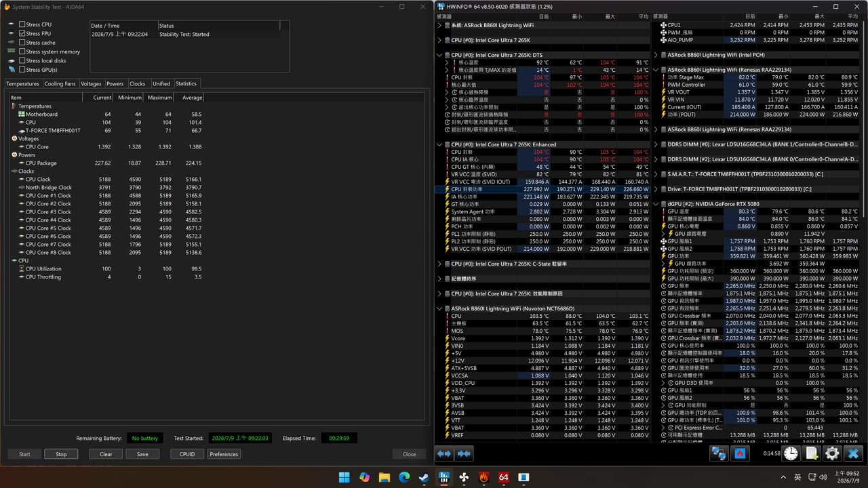Expand 記憶體時序 sensor group

point(439,279)
